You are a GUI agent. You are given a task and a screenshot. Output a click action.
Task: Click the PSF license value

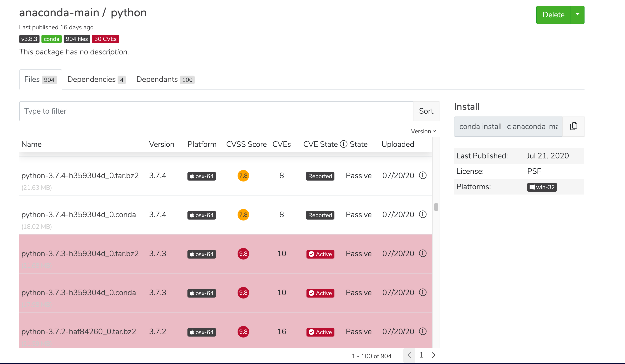pos(534,171)
